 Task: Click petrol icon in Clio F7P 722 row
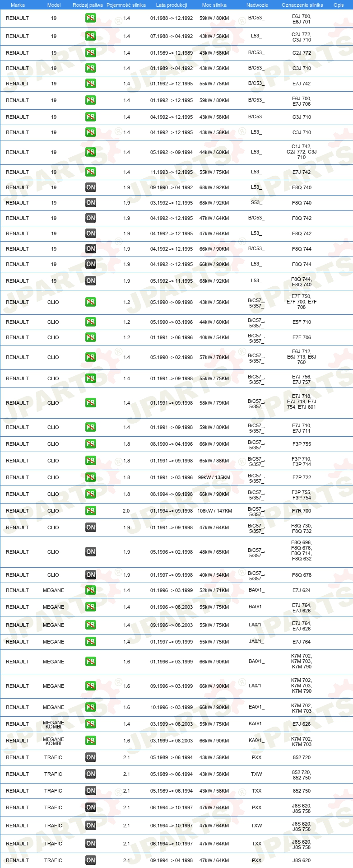91,477
